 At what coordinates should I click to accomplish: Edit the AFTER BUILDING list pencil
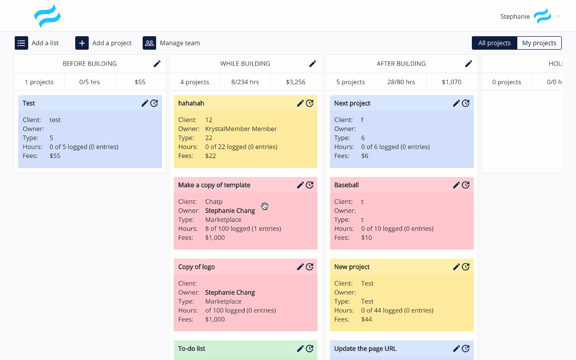click(468, 64)
